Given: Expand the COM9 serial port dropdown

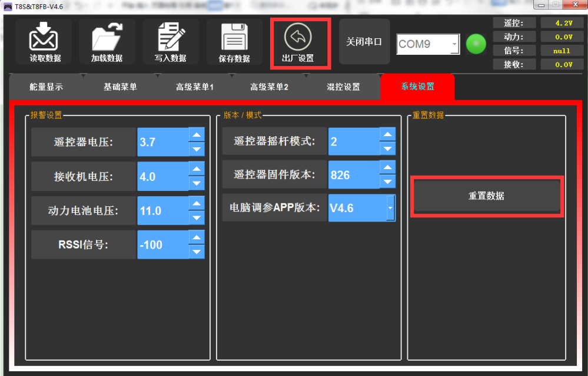Looking at the screenshot, I should tap(453, 44).
